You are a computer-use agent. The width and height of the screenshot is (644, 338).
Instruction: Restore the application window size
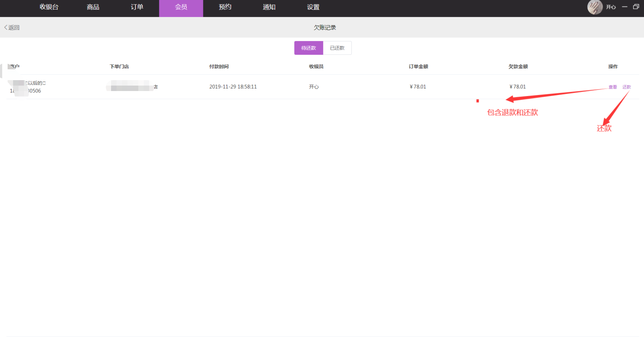point(636,7)
